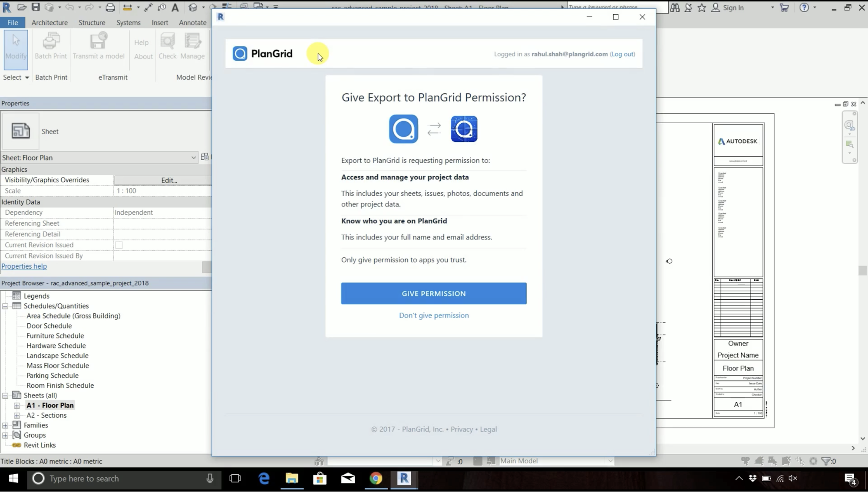Click the GIVE PERMISSION button
The width and height of the screenshot is (868, 492).
coord(433,293)
